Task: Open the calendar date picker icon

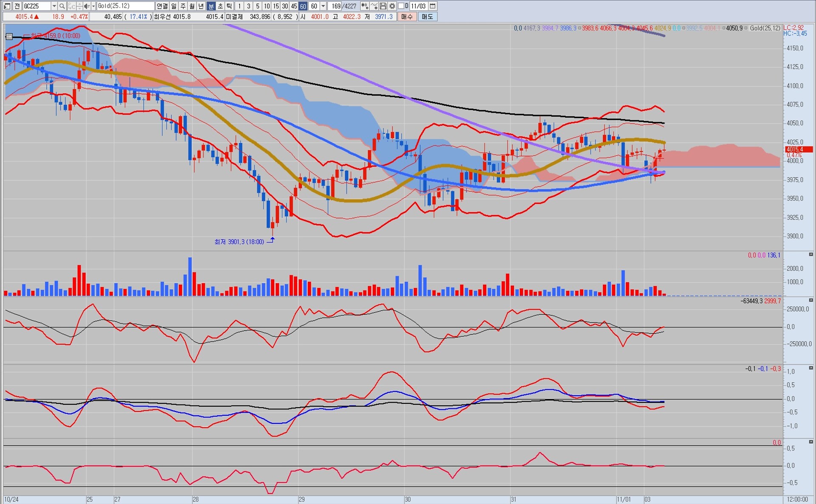Action: tap(432, 6)
